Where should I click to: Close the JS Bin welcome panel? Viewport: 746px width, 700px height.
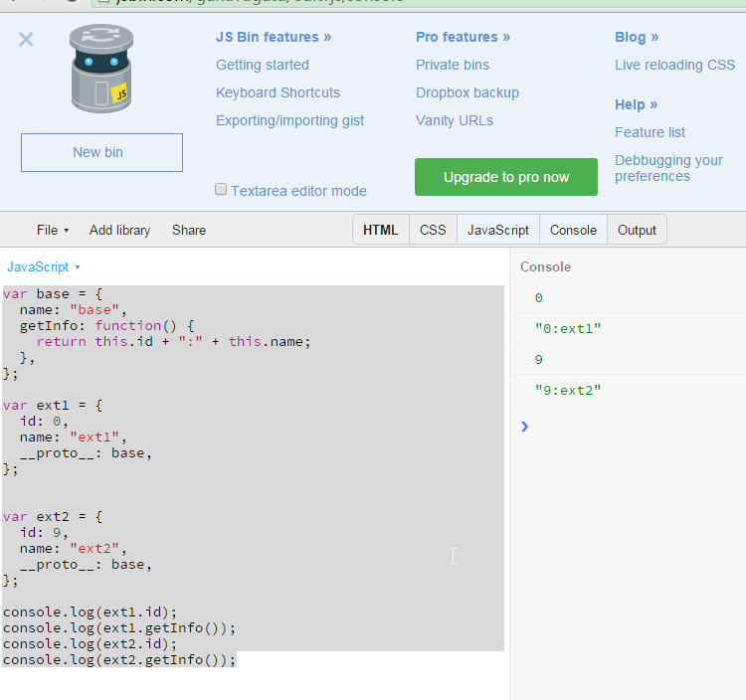point(26,40)
